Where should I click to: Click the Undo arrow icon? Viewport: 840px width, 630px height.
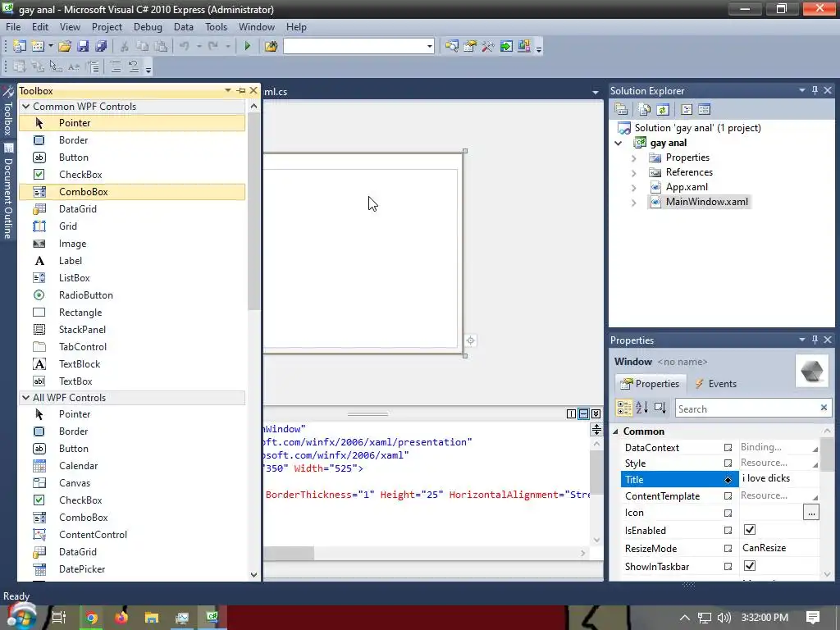[185, 46]
